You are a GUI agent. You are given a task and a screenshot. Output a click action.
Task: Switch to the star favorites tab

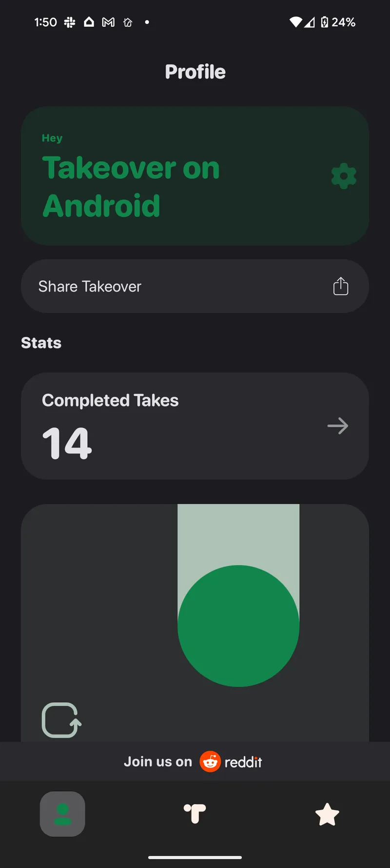pos(327,814)
